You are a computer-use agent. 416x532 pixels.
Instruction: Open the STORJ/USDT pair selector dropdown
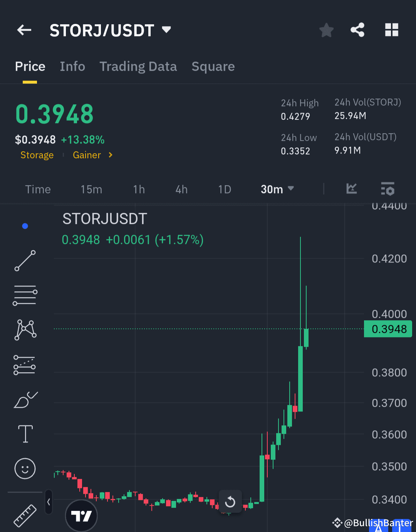(166, 30)
